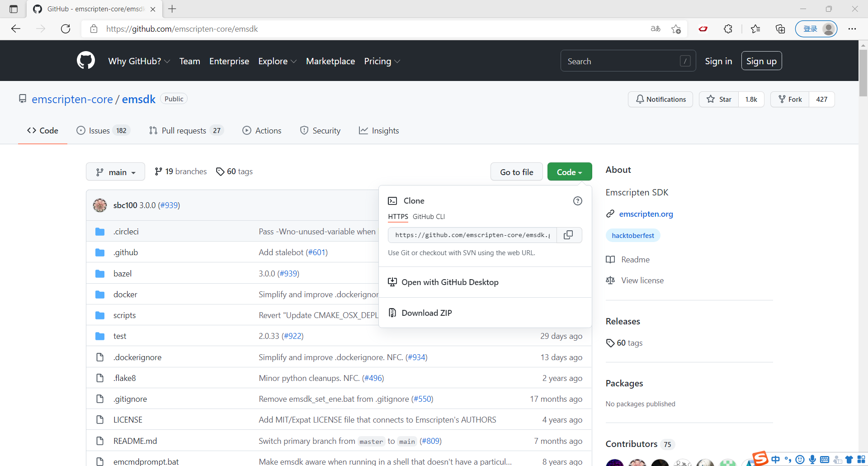Screen dimensions: 868x466
Task: Open the test folder
Action: coord(120,336)
